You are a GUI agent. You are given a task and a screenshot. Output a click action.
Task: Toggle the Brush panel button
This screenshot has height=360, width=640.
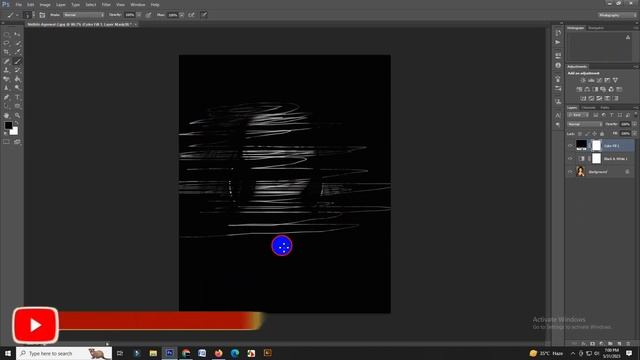coord(42,15)
